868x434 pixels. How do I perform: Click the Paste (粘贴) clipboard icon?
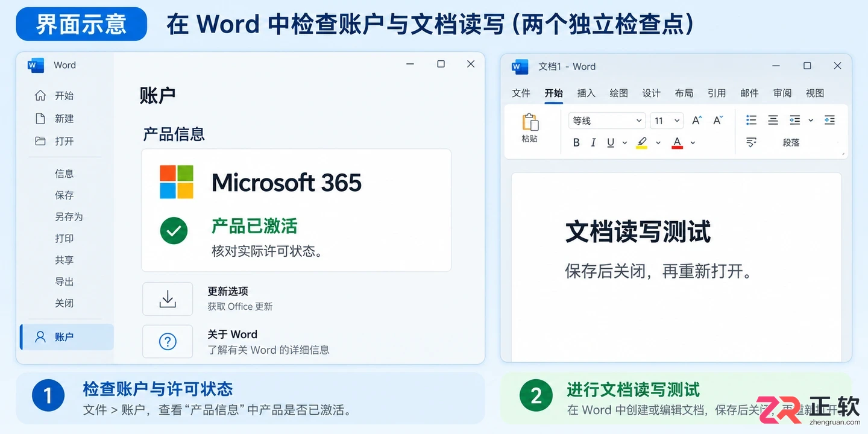(530, 122)
